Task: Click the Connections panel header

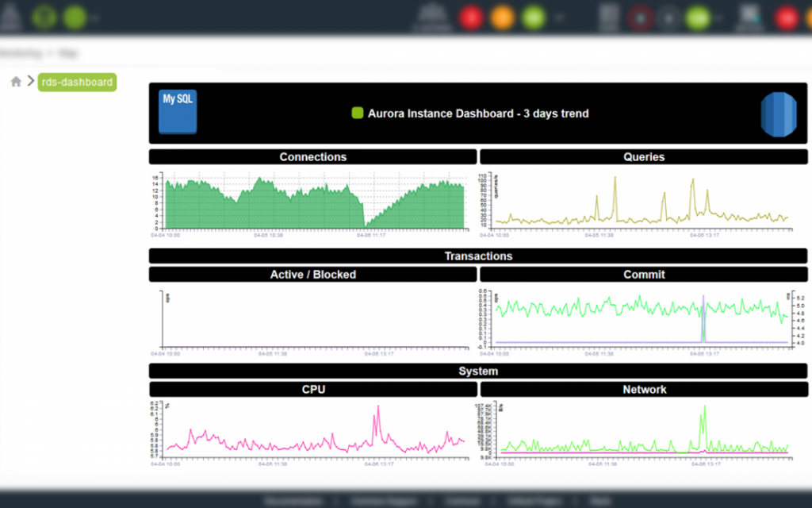Action: 312,157
